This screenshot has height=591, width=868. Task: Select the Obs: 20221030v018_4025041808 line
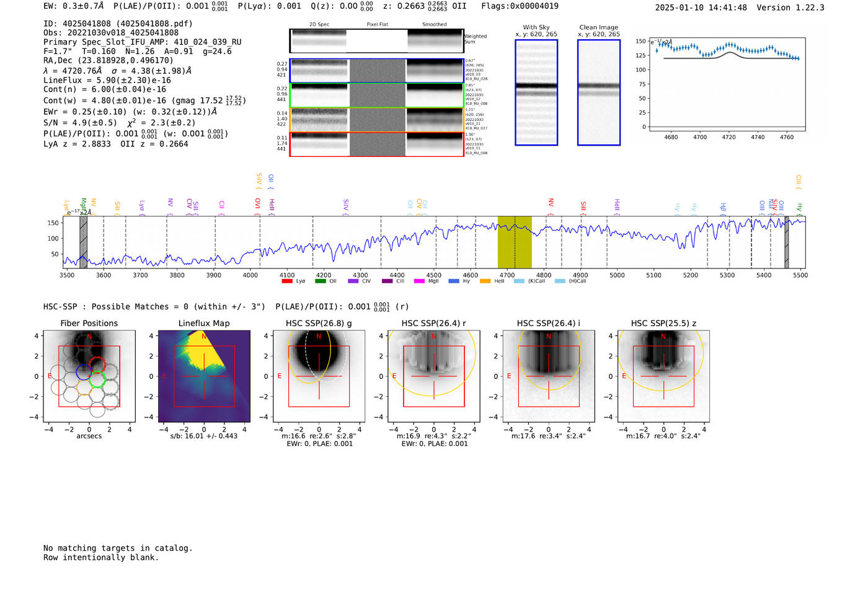click(111, 33)
